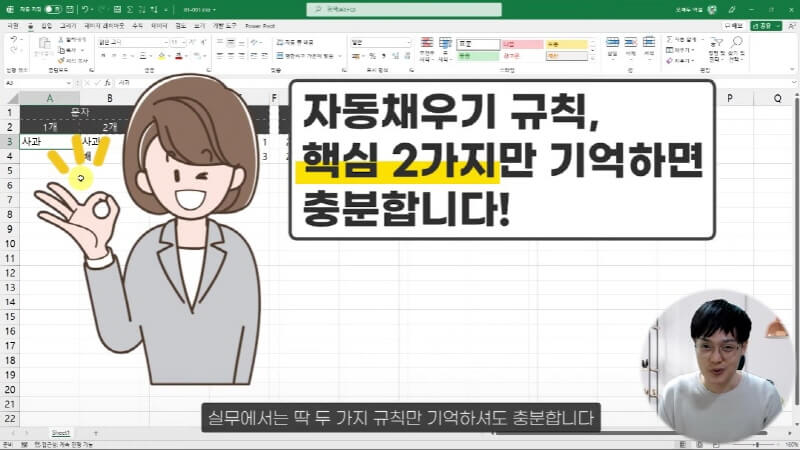Open the 파일 (File) tab

coord(13,26)
